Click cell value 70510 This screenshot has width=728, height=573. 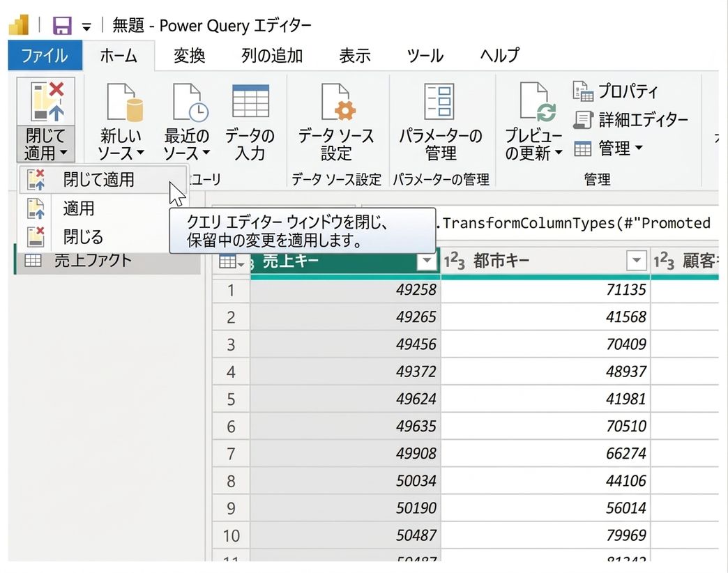coord(626,427)
